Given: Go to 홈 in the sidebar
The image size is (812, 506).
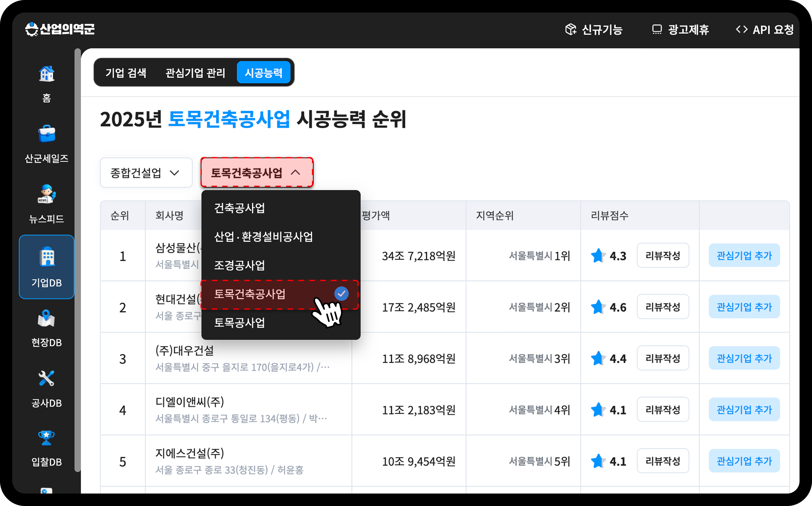Looking at the screenshot, I should (46, 84).
